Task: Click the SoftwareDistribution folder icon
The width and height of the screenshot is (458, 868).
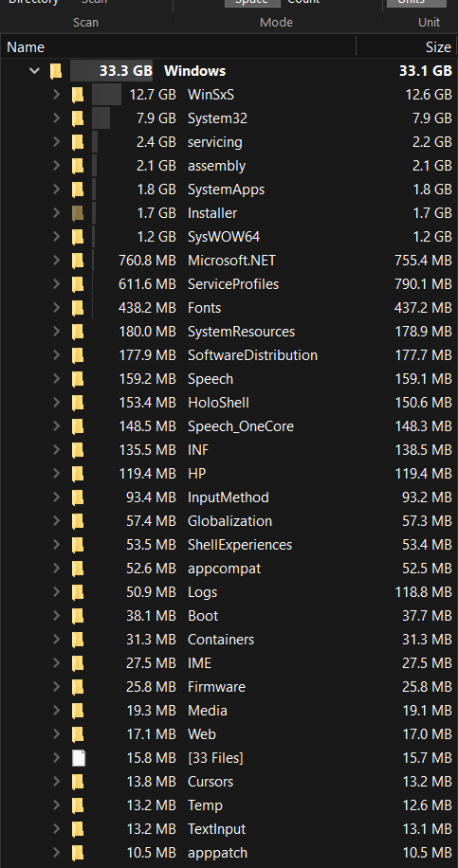Action: pos(78,354)
